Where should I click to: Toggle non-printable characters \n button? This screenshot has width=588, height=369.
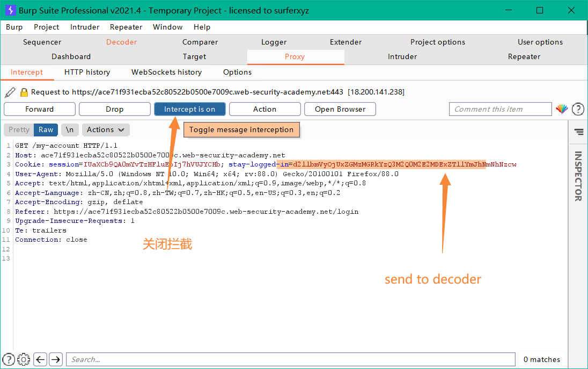pos(70,129)
